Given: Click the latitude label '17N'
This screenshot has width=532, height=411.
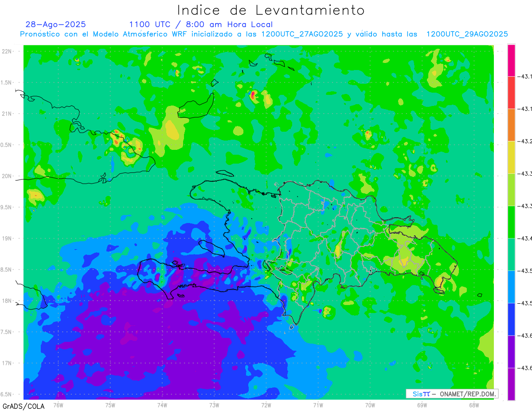Looking at the screenshot, I should click(x=7, y=363).
